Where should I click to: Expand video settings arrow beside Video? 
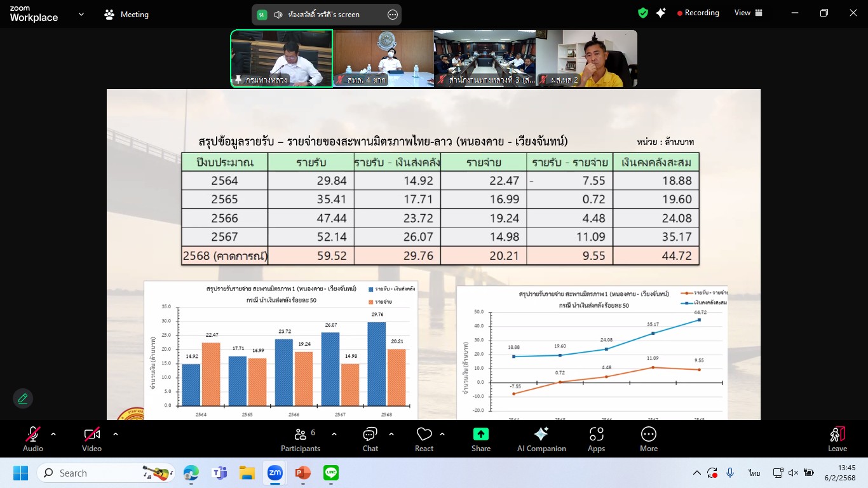click(x=115, y=434)
